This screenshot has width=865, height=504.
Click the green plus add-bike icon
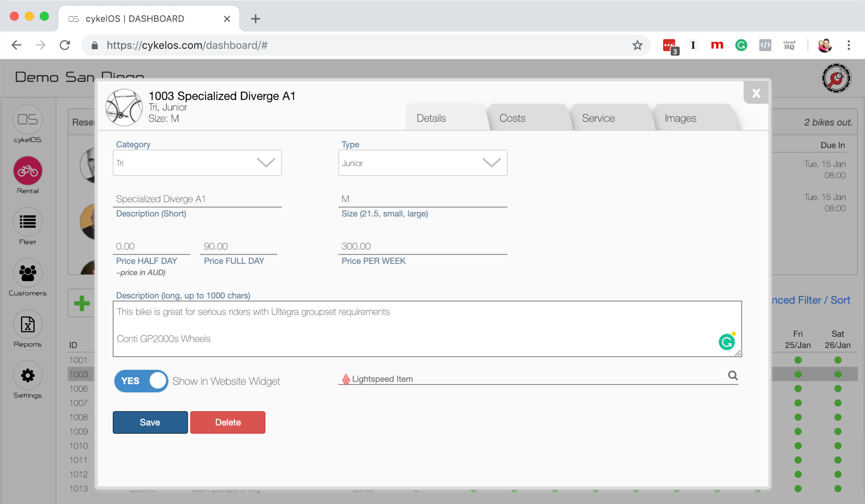[82, 303]
